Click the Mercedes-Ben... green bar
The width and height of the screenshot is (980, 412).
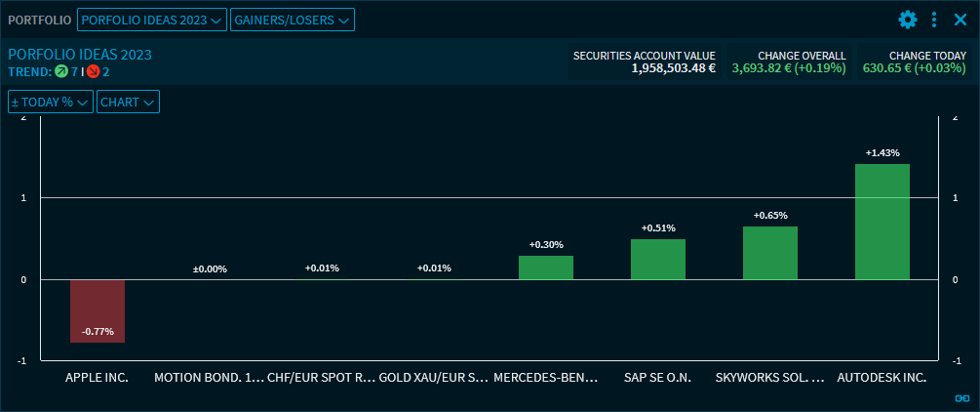(x=545, y=268)
